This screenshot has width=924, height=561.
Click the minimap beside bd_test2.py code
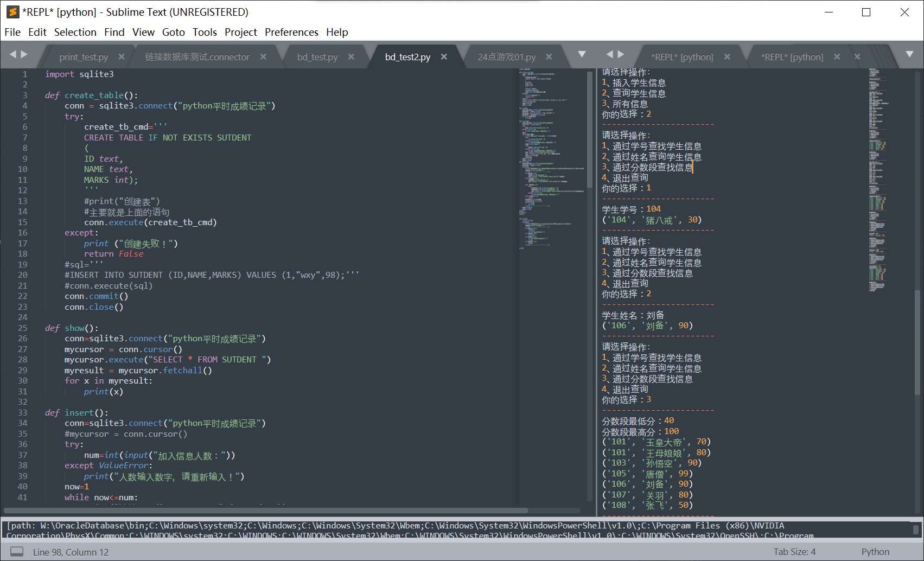pos(548,217)
